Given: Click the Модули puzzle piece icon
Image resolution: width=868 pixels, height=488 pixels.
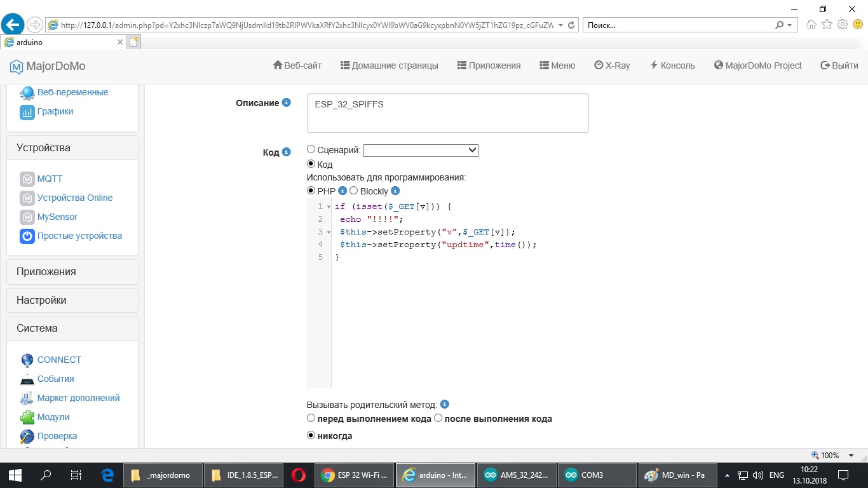Looking at the screenshot, I should 27,417.
